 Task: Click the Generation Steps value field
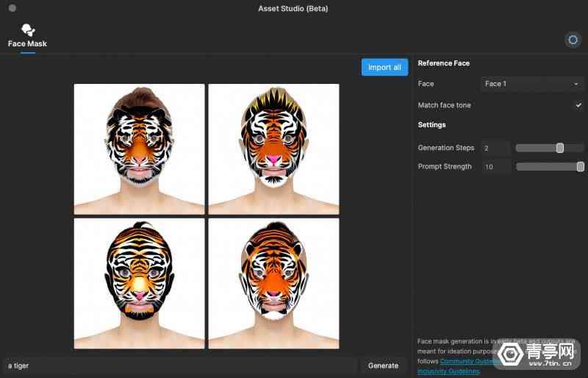495,148
